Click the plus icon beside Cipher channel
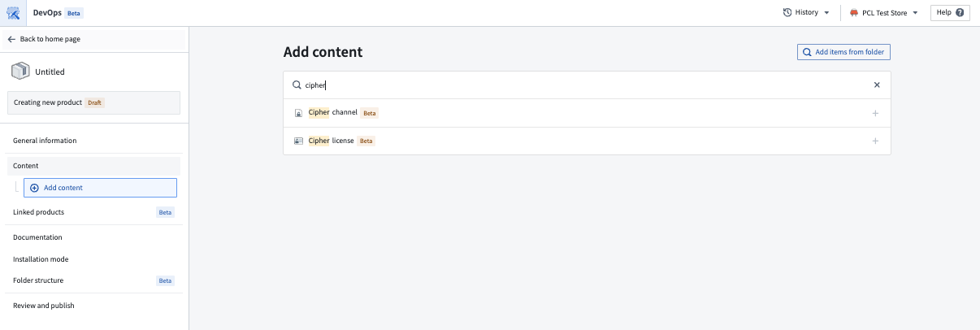This screenshot has height=330, width=980. click(x=875, y=113)
